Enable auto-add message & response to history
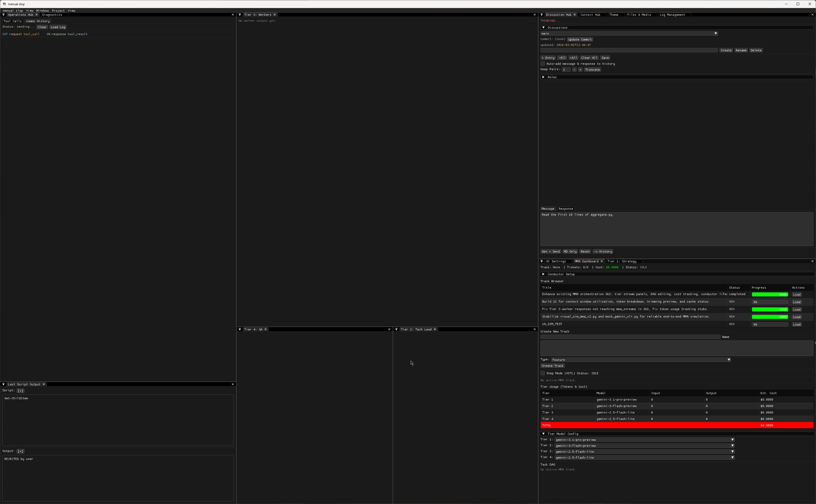The image size is (816, 504). click(543, 64)
